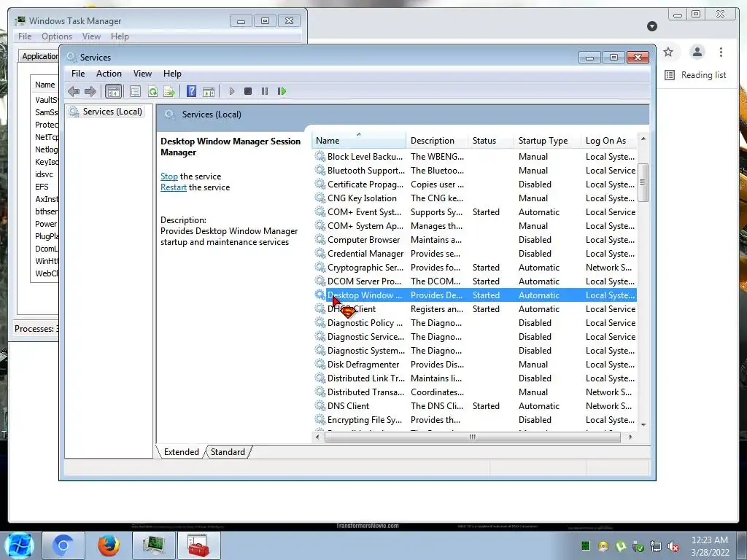The height and width of the screenshot is (560, 747).
Task: Open Properties from the Services toolbar
Action: tap(135, 91)
